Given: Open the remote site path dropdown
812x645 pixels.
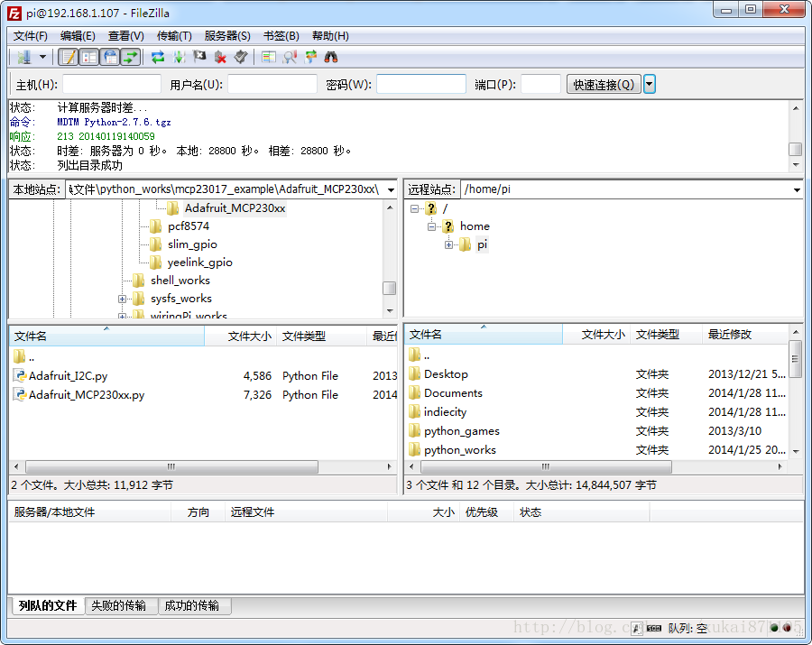Looking at the screenshot, I should click(797, 190).
